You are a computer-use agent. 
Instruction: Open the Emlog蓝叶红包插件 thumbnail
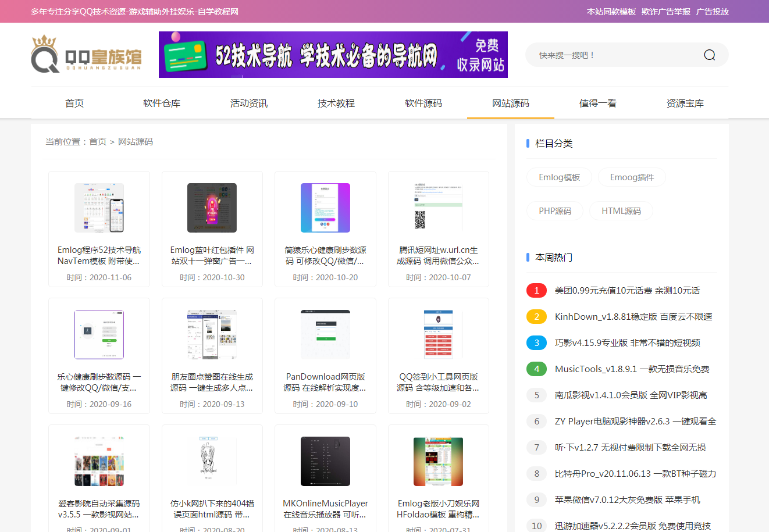coord(212,208)
